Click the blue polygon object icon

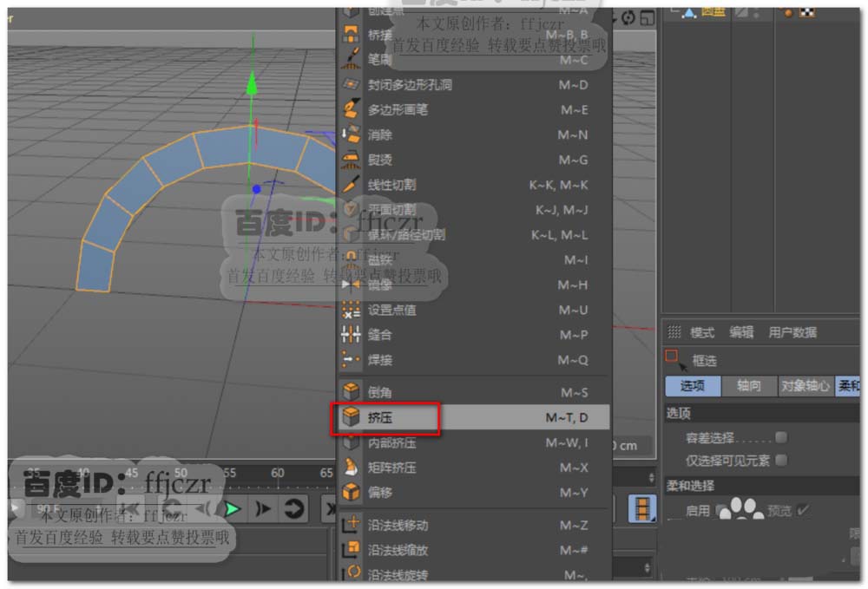[x=689, y=13]
